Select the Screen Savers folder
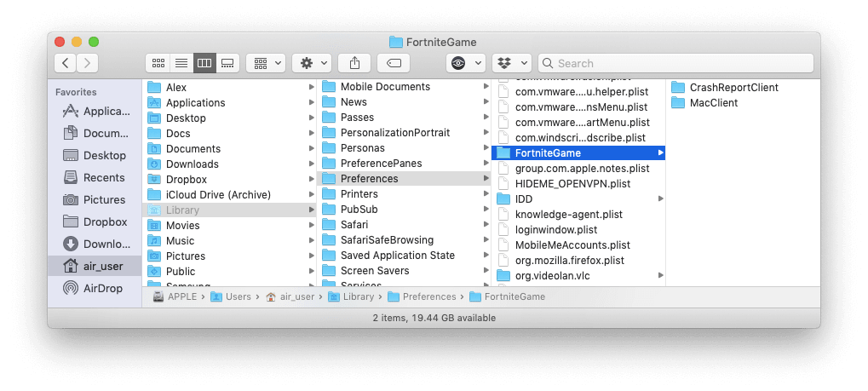Image resolution: width=868 pixels, height=391 pixels. pyautogui.click(x=404, y=271)
